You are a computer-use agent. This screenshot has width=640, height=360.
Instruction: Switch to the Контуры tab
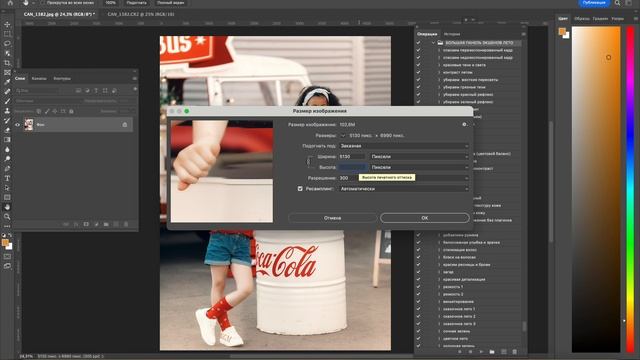tap(62, 78)
